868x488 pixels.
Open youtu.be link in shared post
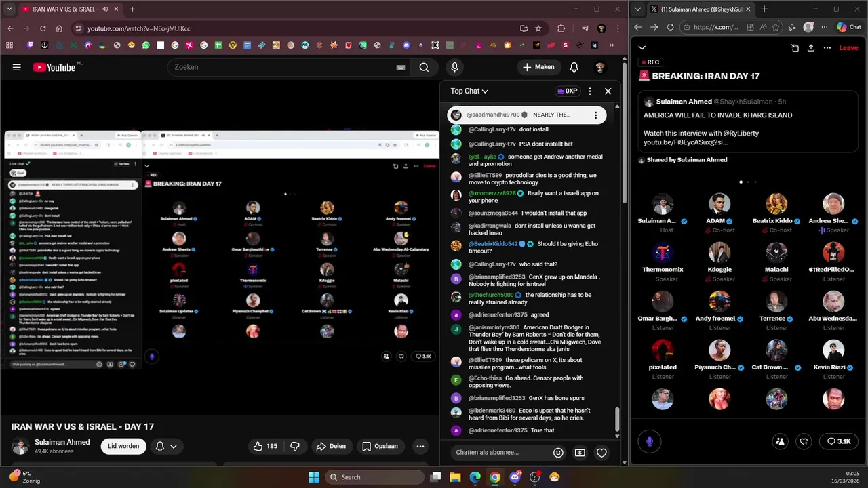[x=686, y=142]
